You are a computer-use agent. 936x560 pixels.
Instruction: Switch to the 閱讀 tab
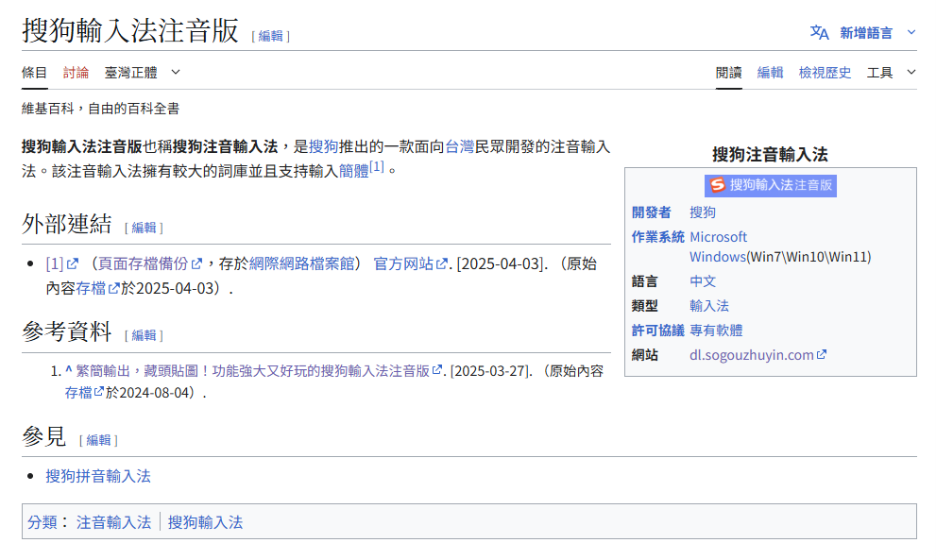pyautogui.click(x=728, y=72)
